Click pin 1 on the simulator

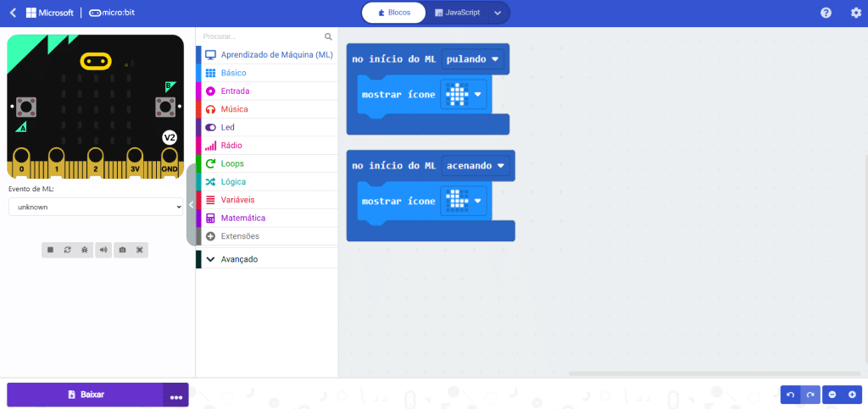point(57,162)
